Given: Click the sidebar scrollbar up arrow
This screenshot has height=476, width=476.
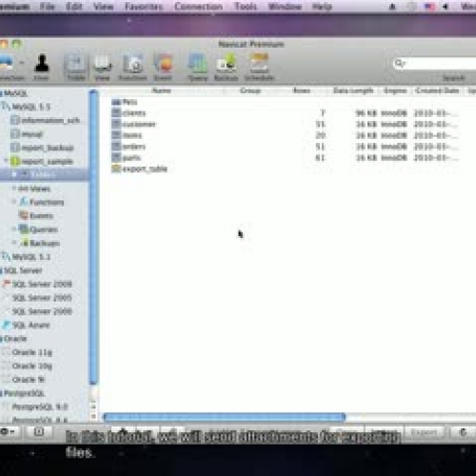Looking at the screenshot, I should pyautogui.click(x=93, y=406).
